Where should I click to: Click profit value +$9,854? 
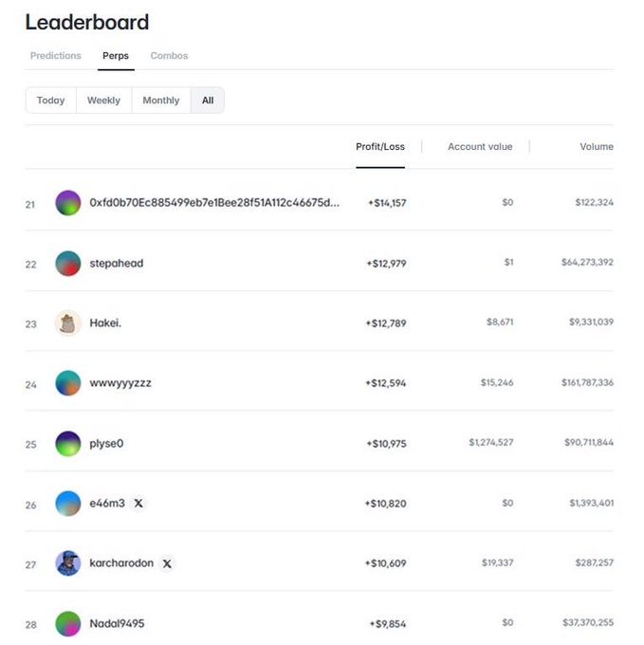click(388, 624)
